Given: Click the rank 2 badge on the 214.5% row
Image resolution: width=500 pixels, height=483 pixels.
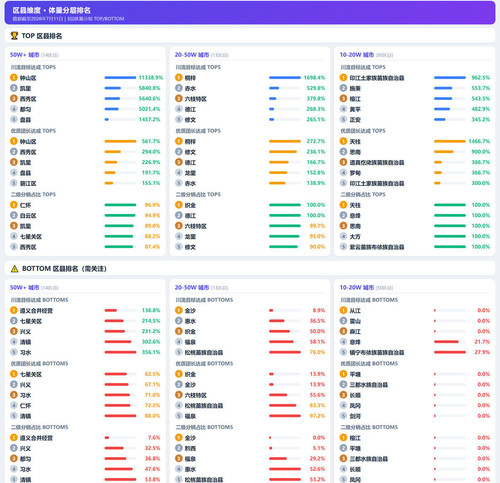Looking at the screenshot, I should click(14, 321).
